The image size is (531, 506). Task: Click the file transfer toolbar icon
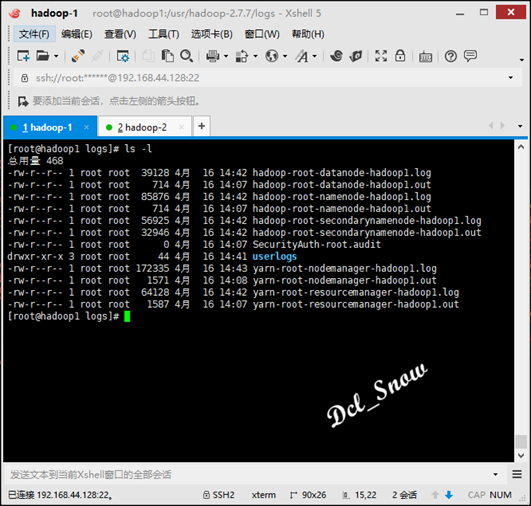[x=242, y=56]
